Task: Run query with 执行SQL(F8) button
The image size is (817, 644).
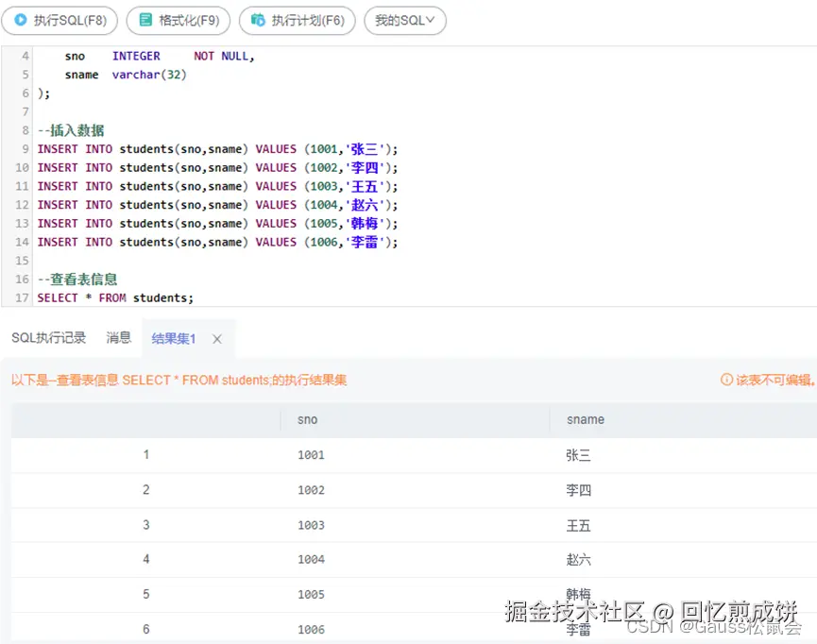Action: pyautogui.click(x=60, y=21)
